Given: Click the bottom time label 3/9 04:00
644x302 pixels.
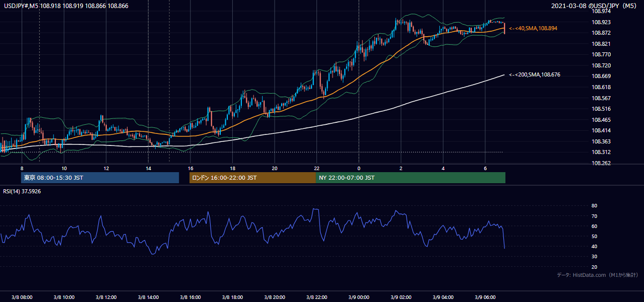Looking at the screenshot, I should tap(443, 297).
